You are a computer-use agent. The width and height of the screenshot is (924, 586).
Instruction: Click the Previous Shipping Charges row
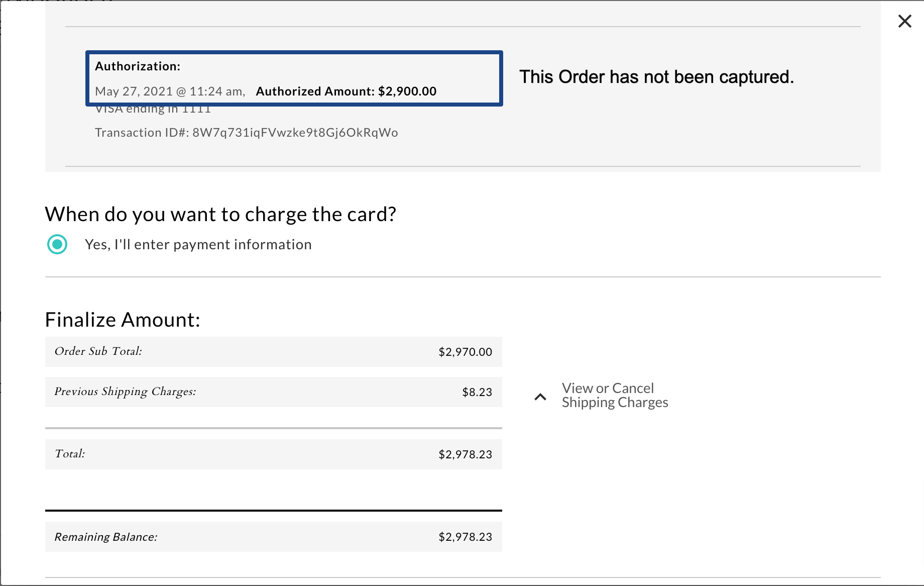(274, 392)
